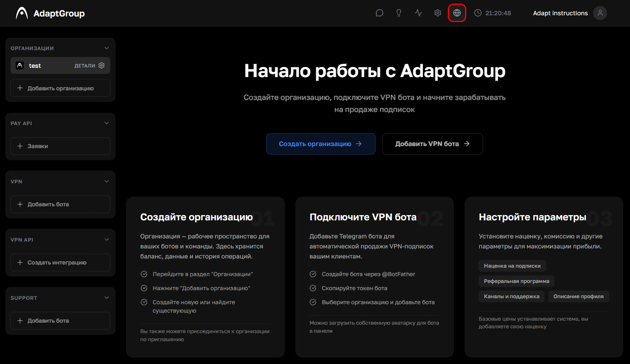Click the AdaptGroup brand name
630x364 pixels.
tap(59, 14)
